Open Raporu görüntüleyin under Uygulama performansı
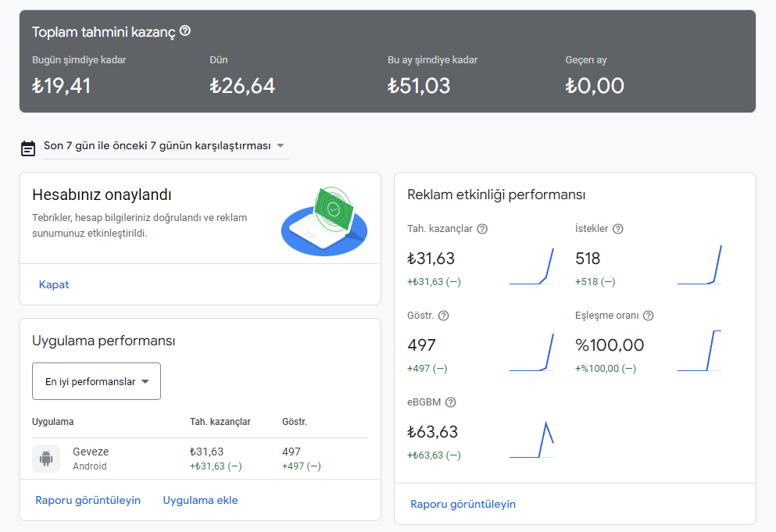Screen dimensions: 776x532 pyautogui.click(x=88, y=500)
